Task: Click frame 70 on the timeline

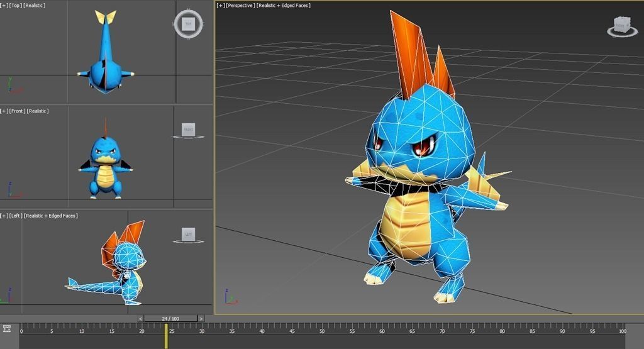Action: [442, 331]
